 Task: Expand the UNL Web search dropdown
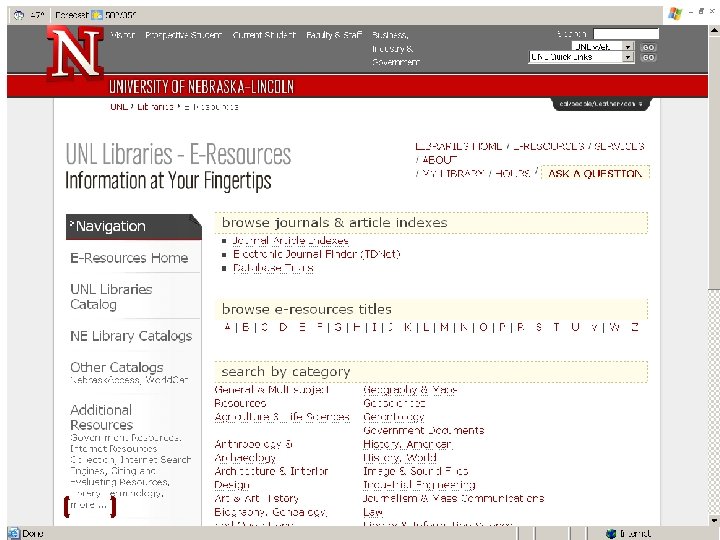point(628,47)
